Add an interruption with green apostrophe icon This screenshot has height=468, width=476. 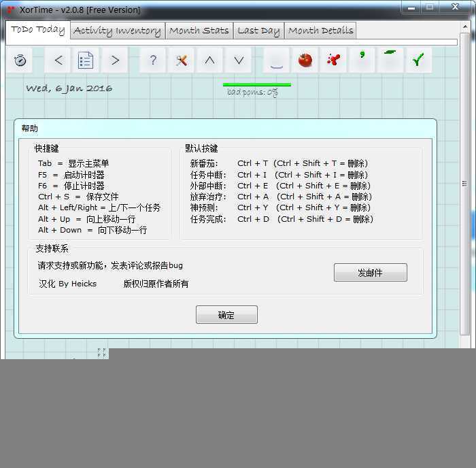point(362,61)
